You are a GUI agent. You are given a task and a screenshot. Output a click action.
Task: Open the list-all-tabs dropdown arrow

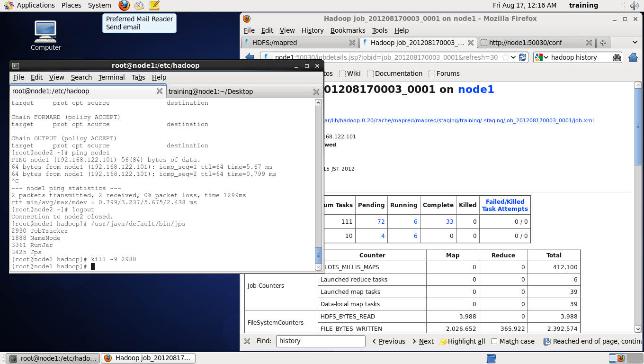pyautogui.click(x=635, y=43)
